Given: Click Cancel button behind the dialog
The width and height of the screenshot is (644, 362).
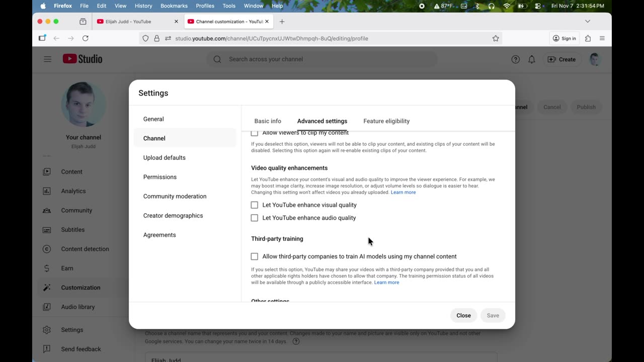Looking at the screenshot, I should click(x=552, y=107).
